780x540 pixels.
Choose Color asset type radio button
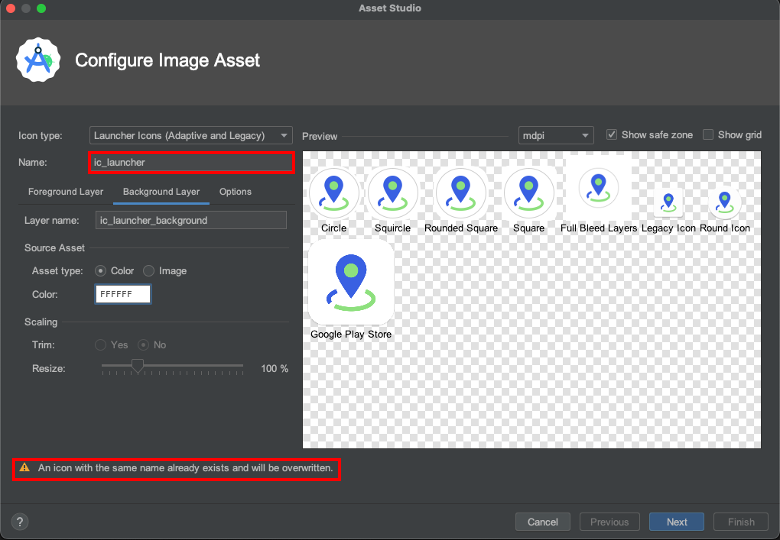point(100,271)
